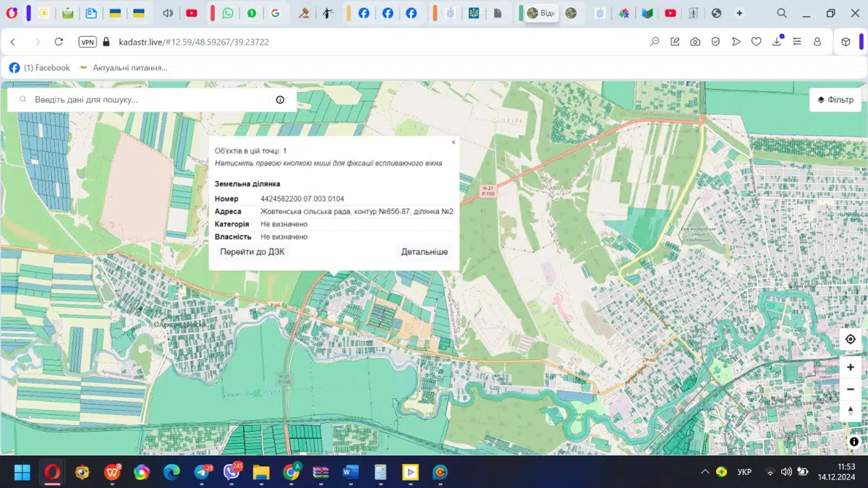Toggle the VPN badge in address bar

tap(88, 42)
